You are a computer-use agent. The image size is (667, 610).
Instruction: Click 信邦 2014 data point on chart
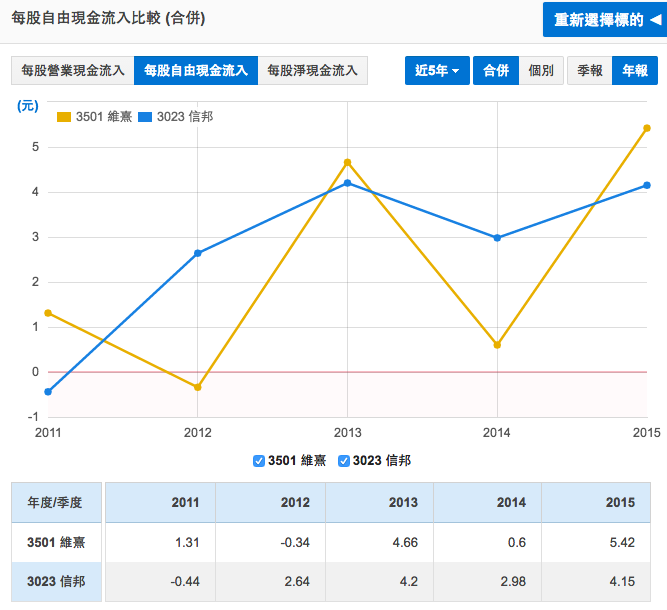click(497, 238)
